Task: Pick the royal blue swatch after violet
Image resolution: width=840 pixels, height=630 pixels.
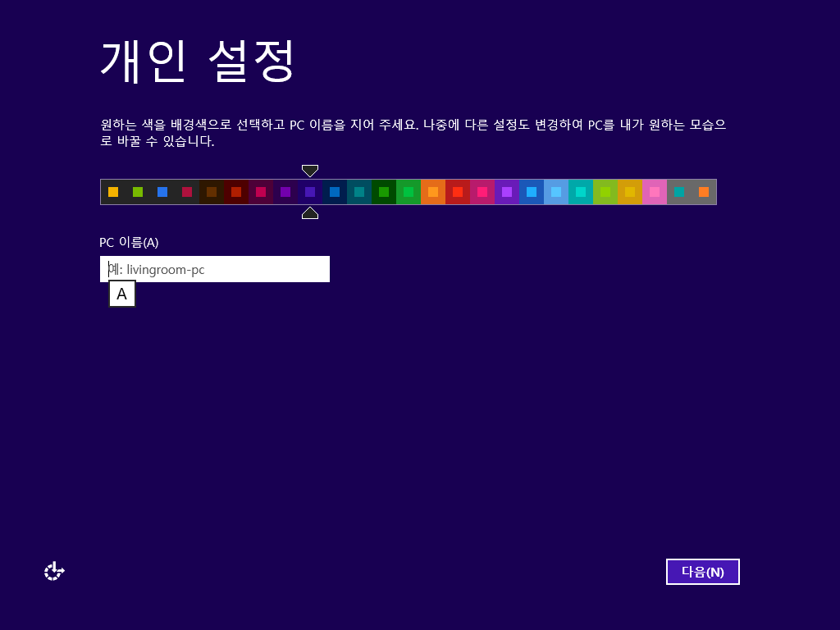Action: (532, 192)
